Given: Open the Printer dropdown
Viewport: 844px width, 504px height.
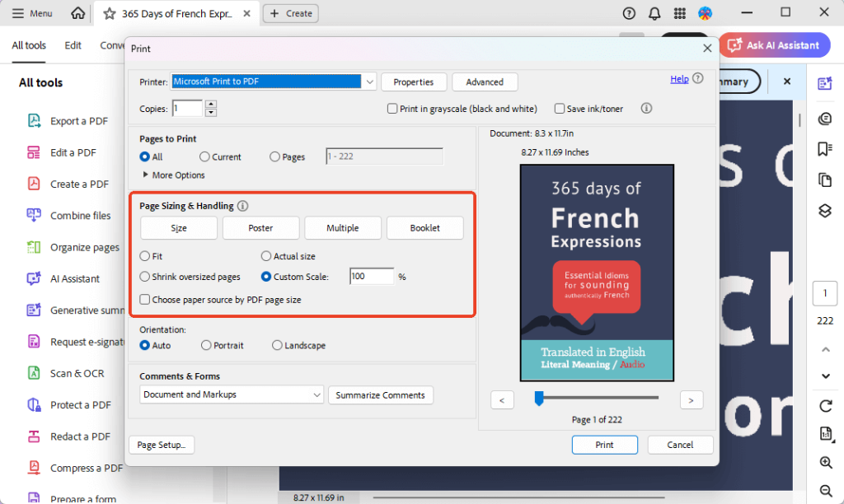Looking at the screenshot, I should click(368, 82).
